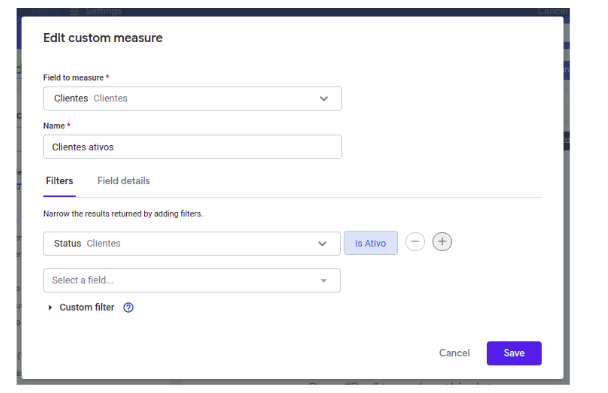608x393 pixels.
Task: Open the Status Clientes filter field dropdown
Action: [192, 244]
